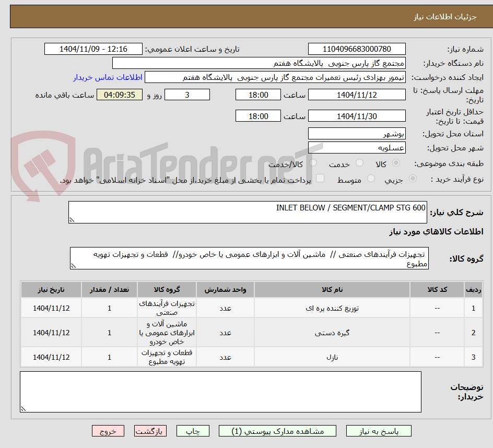Screen dimensions: 493x448
Task: Click the گروه کالا text area
Action: (x=249, y=258)
